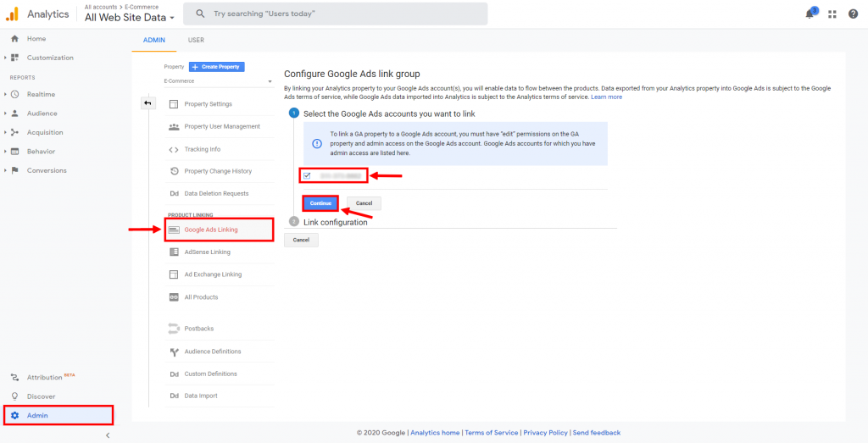
Task: Click Cancel next to Continue
Action: click(x=364, y=203)
